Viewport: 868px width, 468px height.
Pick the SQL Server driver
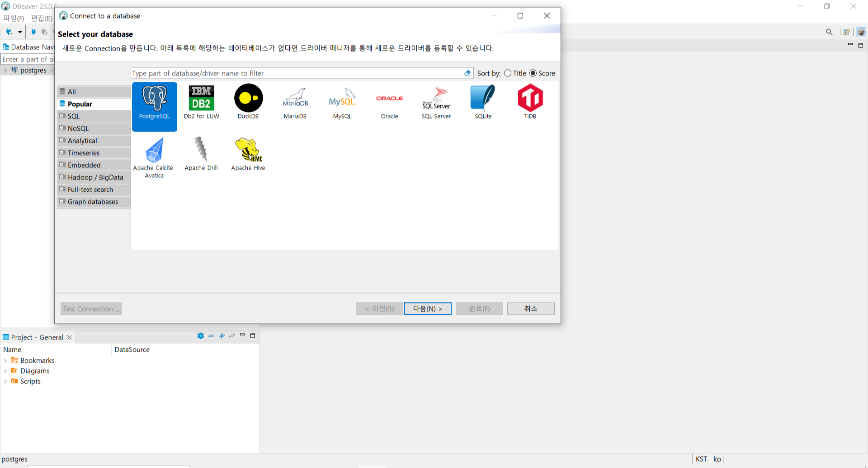point(436,103)
